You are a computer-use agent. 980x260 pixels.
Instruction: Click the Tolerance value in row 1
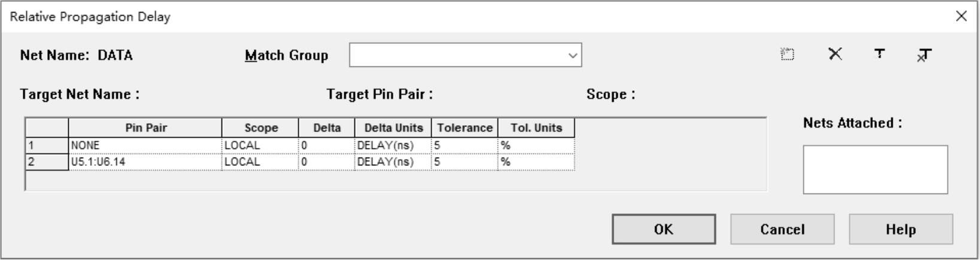[465, 146]
